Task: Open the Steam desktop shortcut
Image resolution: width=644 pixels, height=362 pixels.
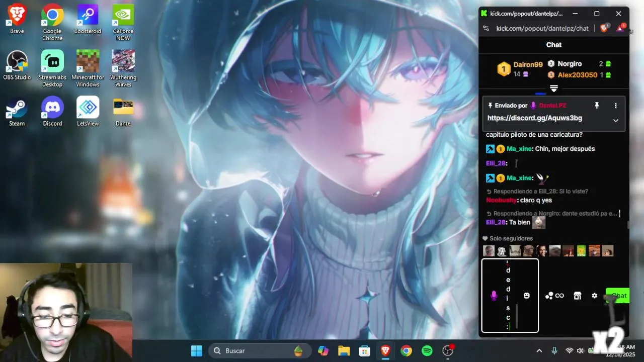Action: [x=17, y=112]
